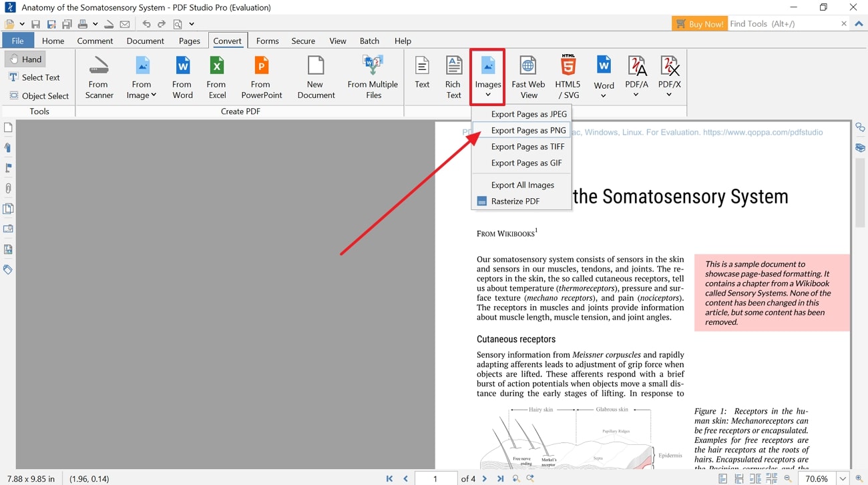Screen dimensions: 868x485
Task: Click the Save icon in quick toolbar
Action: pos(35,24)
